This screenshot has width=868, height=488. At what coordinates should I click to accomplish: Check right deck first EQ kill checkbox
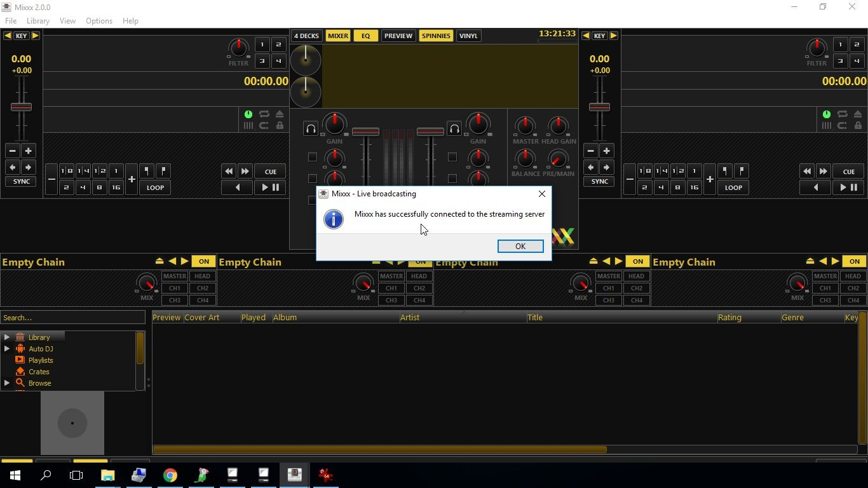point(452,157)
